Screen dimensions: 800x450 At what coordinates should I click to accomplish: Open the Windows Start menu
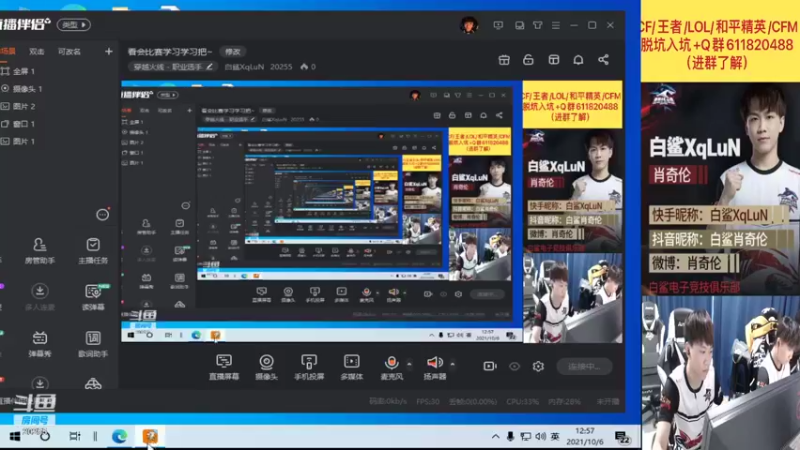(x=15, y=437)
